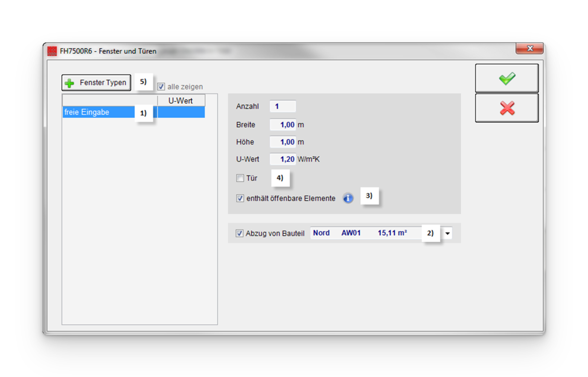
Task: Click the empty first column header
Action: pyautogui.click(x=110, y=101)
